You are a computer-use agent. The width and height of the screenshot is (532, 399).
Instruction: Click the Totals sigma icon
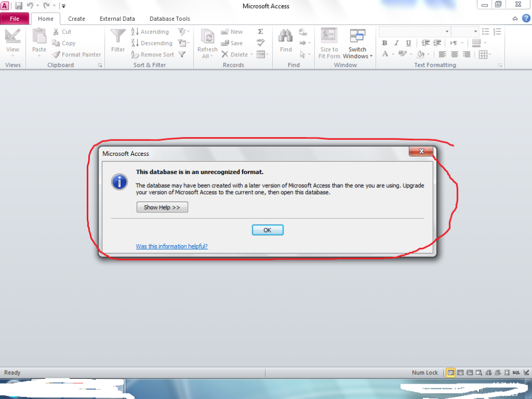click(261, 31)
